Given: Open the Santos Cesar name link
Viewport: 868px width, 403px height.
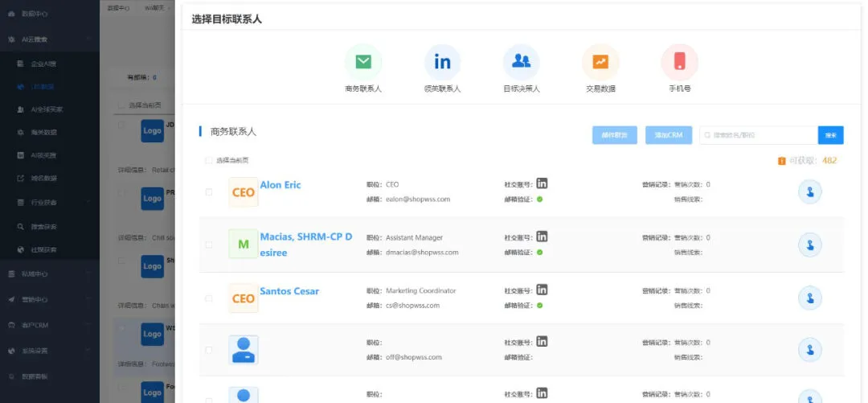Looking at the screenshot, I should [289, 291].
